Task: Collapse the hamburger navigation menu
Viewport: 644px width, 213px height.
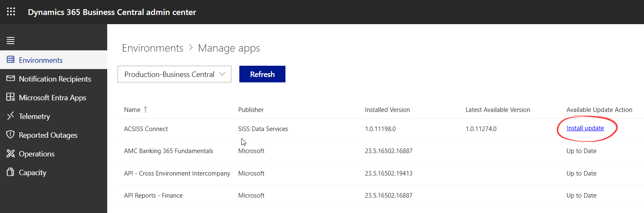Action: coord(11,41)
